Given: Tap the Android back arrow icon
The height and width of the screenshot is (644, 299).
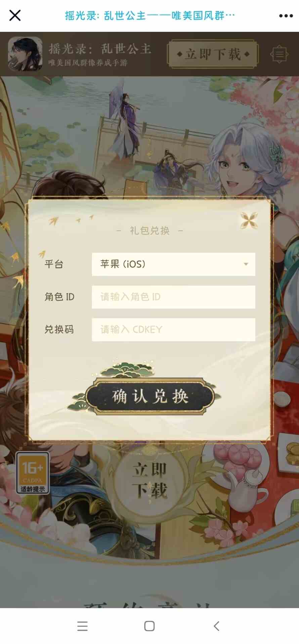Looking at the screenshot, I should click(x=217, y=626).
